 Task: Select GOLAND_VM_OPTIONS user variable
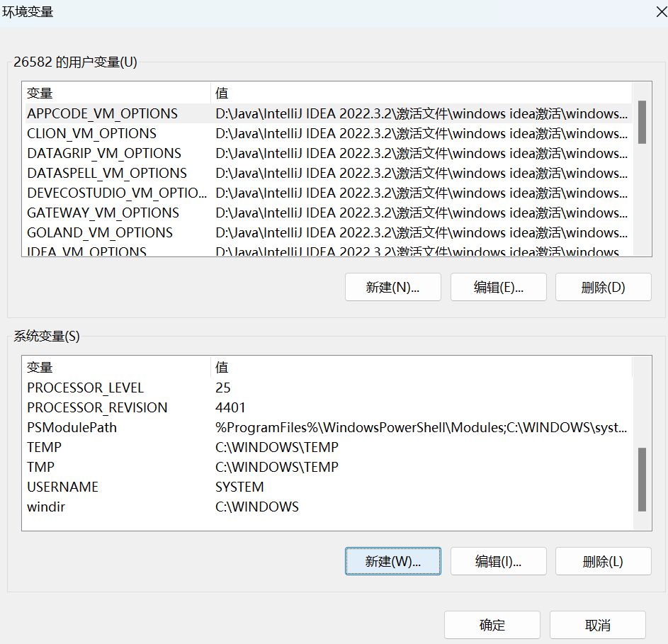point(100,232)
